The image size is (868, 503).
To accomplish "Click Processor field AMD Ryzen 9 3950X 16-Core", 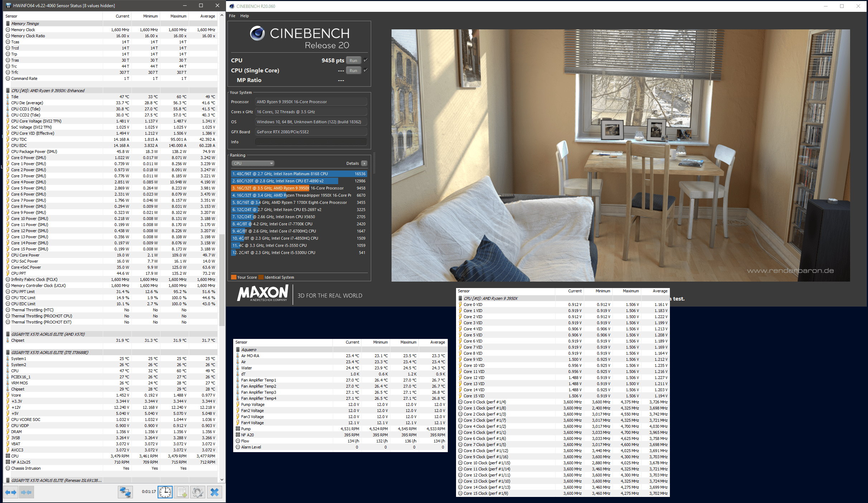I will 311,102.
